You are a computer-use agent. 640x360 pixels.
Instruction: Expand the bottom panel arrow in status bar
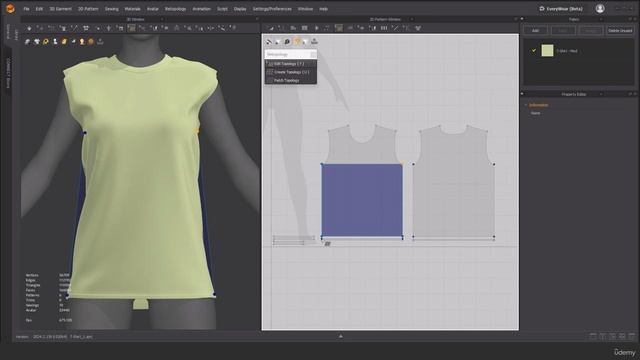pyautogui.click(x=340, y=336)
